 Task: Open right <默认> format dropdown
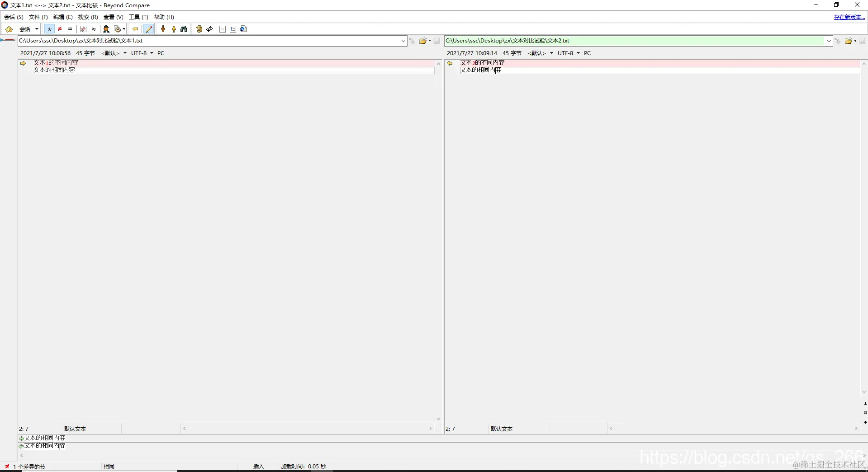click(x=541, y=53)
